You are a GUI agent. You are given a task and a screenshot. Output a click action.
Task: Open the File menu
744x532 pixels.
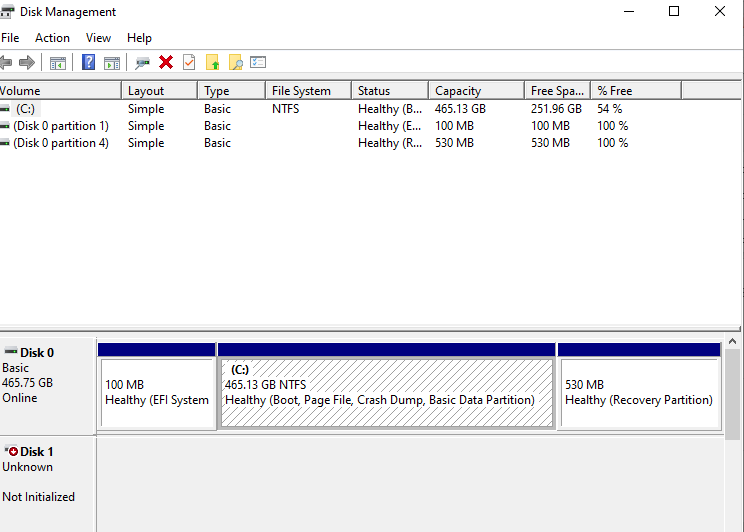pyautogui.click(x=10, y=38)
